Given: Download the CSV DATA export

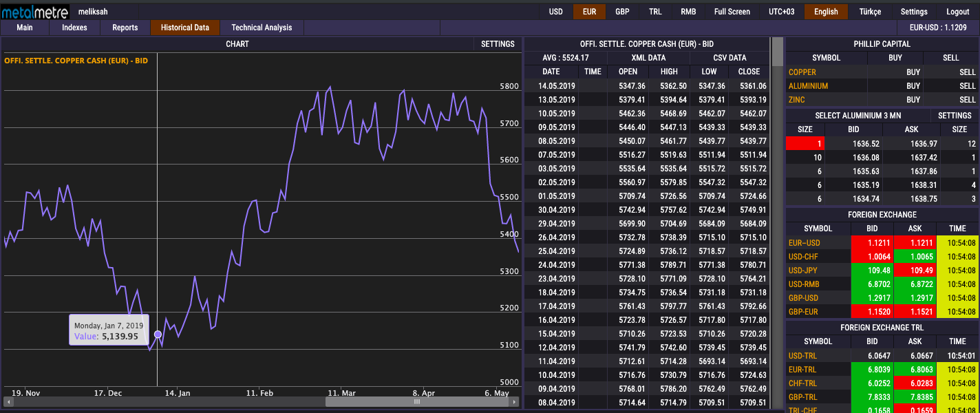Looking at the screenshot, I should point(729,58).
